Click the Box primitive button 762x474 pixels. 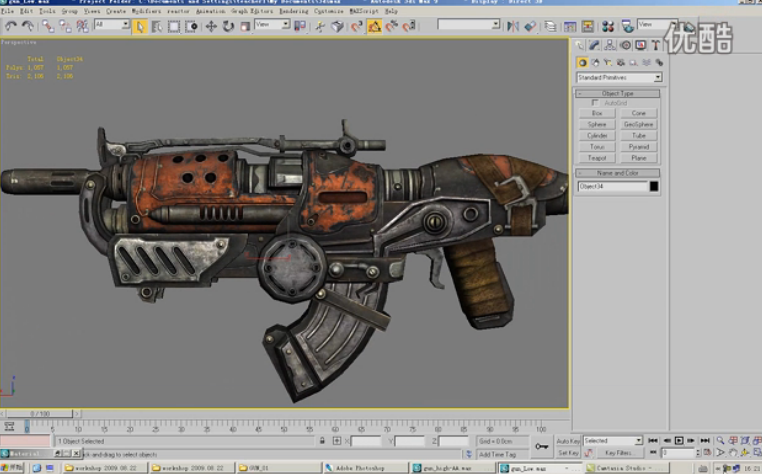pos(597,113)
